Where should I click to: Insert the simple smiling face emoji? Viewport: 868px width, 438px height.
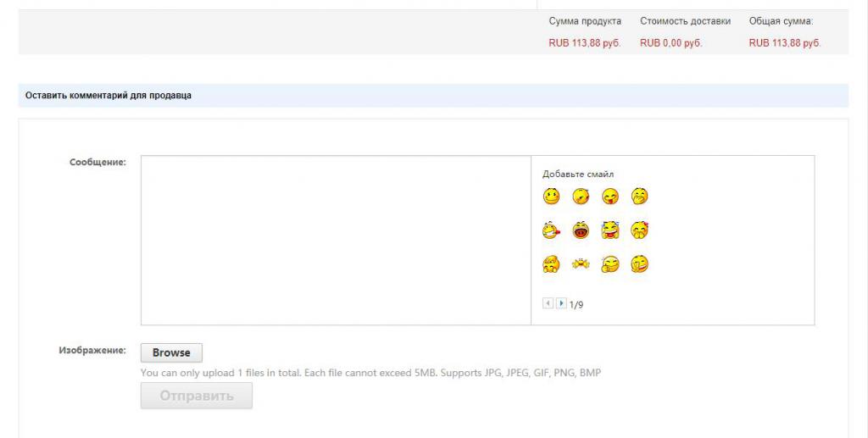(551, 197)
